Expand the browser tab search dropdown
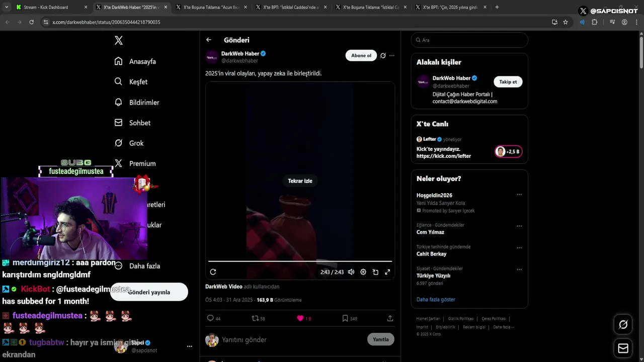 click(7, 7)
